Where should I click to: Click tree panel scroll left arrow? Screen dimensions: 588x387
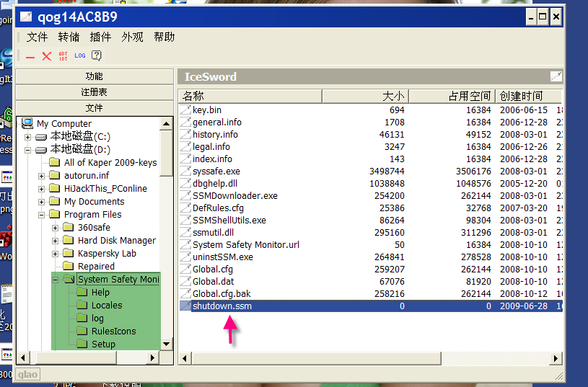23,357
